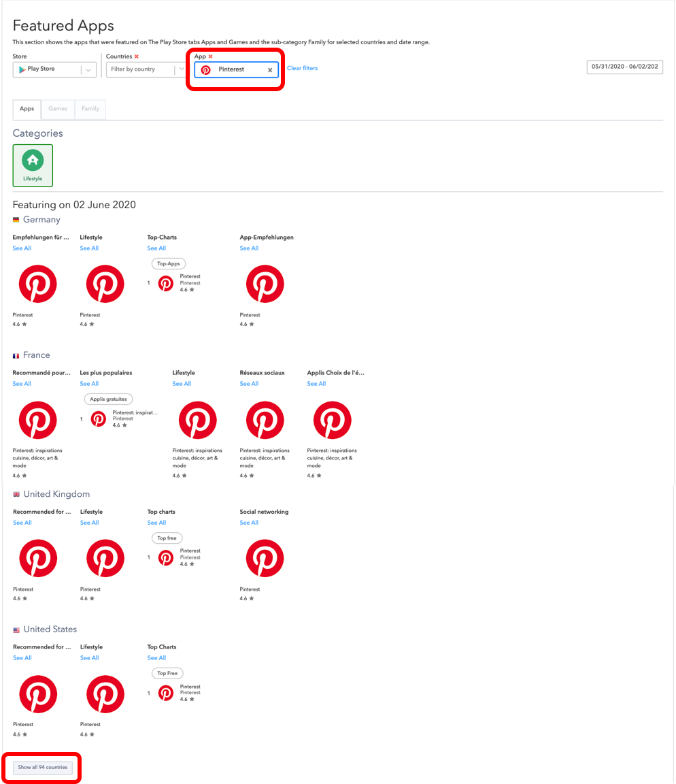
Task: Click Pinterest icon in UK Top free
Action: coord(166,557)
